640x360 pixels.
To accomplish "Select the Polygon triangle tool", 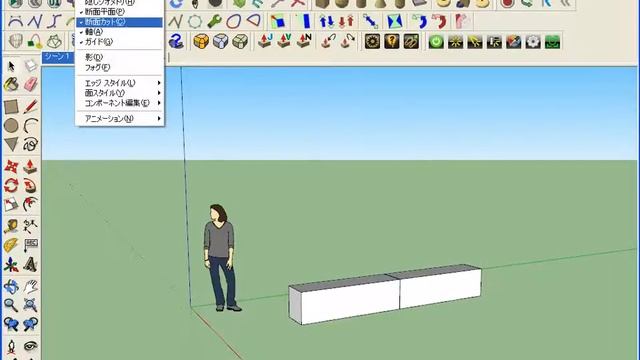I will coord(11,144).
